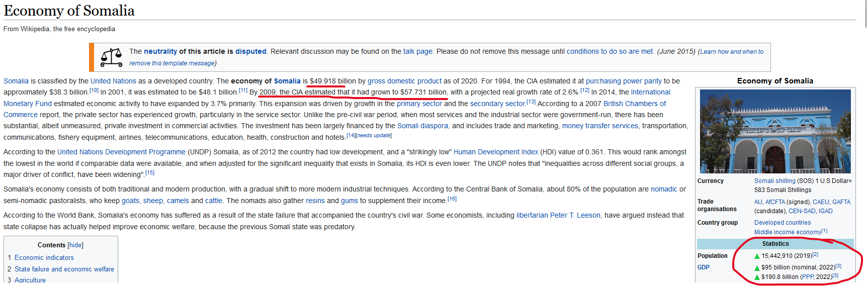This screenshot has width=868, height=286.
Task: Open AfCFTA link in infobox
Action: (x=774, y=202)
